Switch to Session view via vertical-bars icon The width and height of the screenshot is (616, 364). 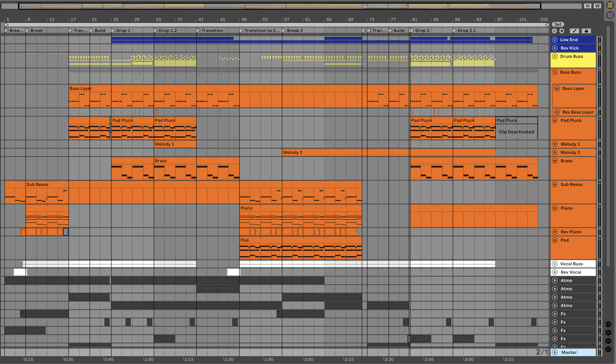(610, 15)
